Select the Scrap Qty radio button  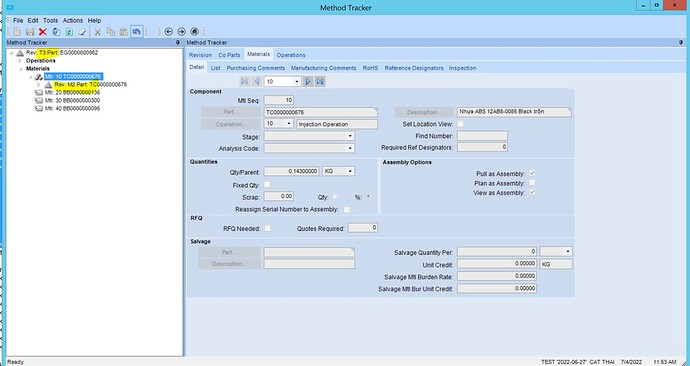coord(335,197)
